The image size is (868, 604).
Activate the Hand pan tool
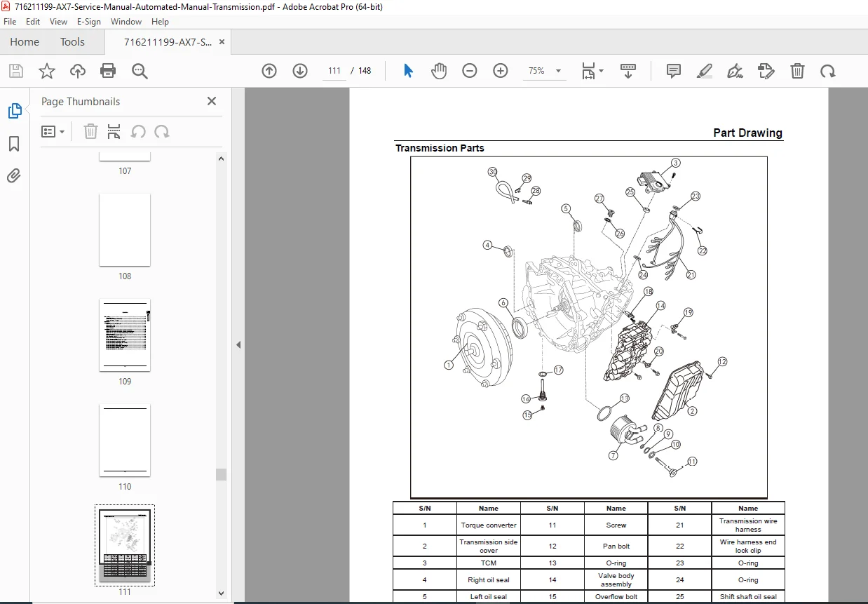coord(439,71)
